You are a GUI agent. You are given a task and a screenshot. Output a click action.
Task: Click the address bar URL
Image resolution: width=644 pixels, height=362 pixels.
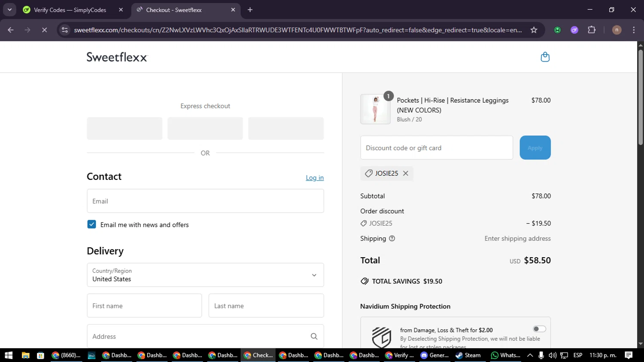(298, 30)
